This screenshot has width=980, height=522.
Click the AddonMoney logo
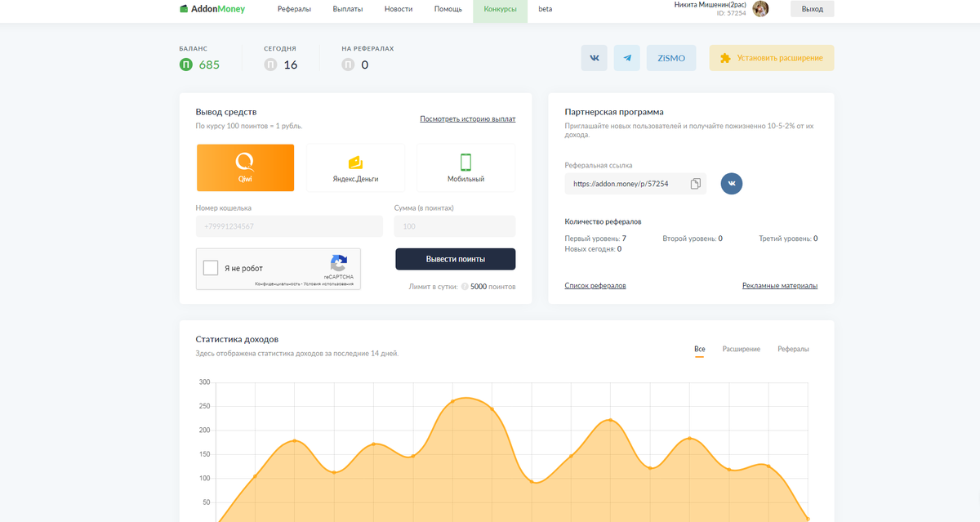pyautogui.click(x=212, y=9)
